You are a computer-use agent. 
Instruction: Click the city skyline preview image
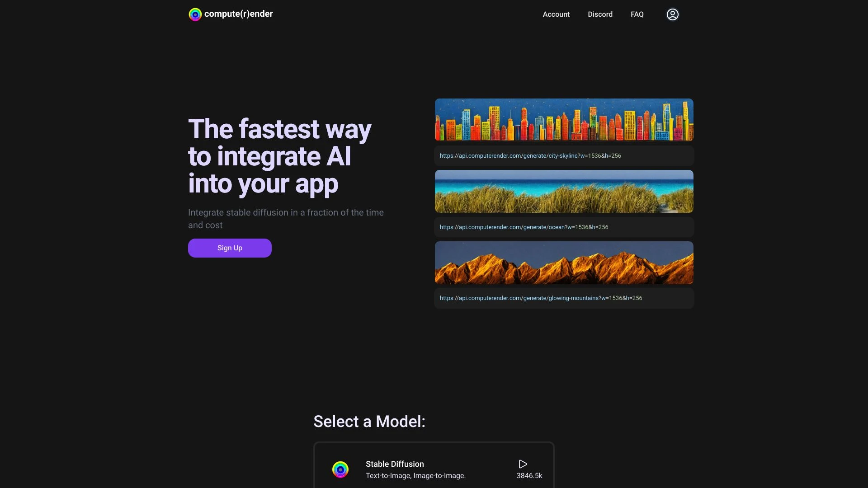tap(563, 119)
